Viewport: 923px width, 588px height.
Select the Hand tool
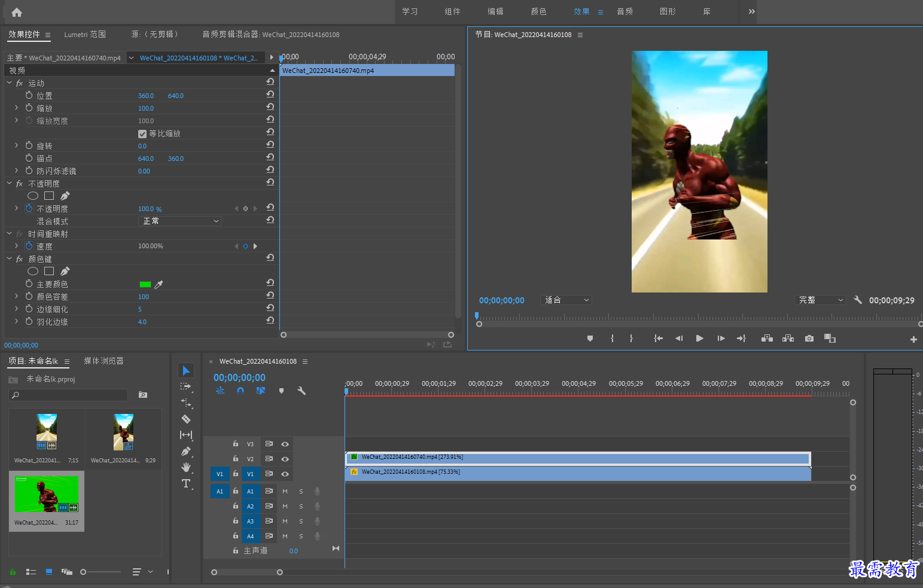click(x=186, y=467)
